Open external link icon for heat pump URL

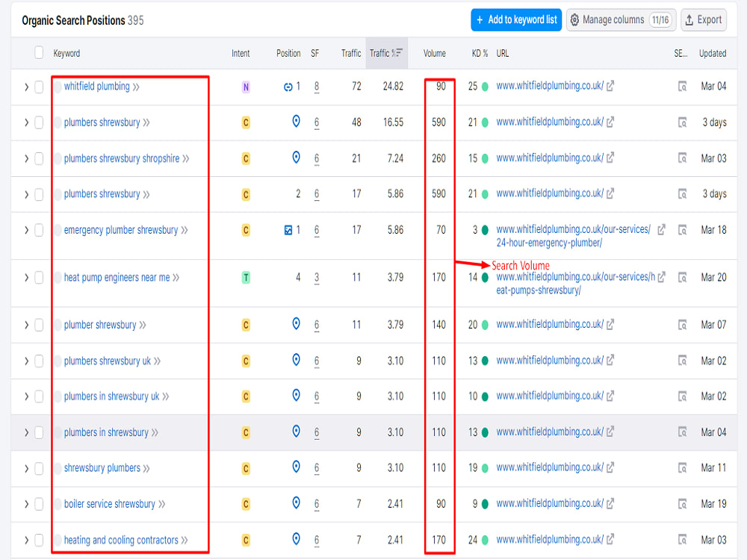tap(661, 277)
